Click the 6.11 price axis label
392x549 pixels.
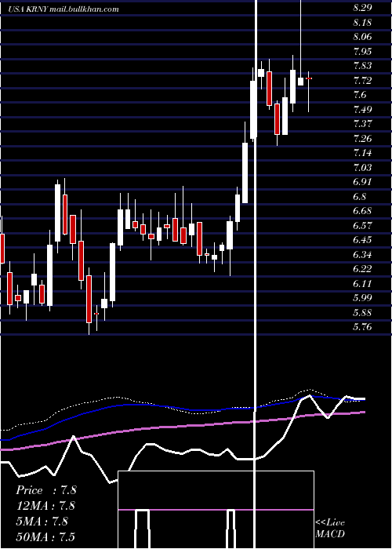362,284
